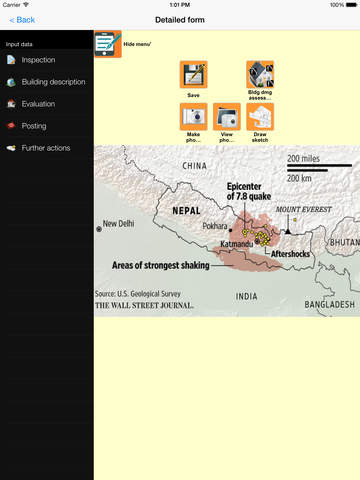The image size is (360, 480).
Task: Tap the Nepal earthquake map image
Action: 227,231
